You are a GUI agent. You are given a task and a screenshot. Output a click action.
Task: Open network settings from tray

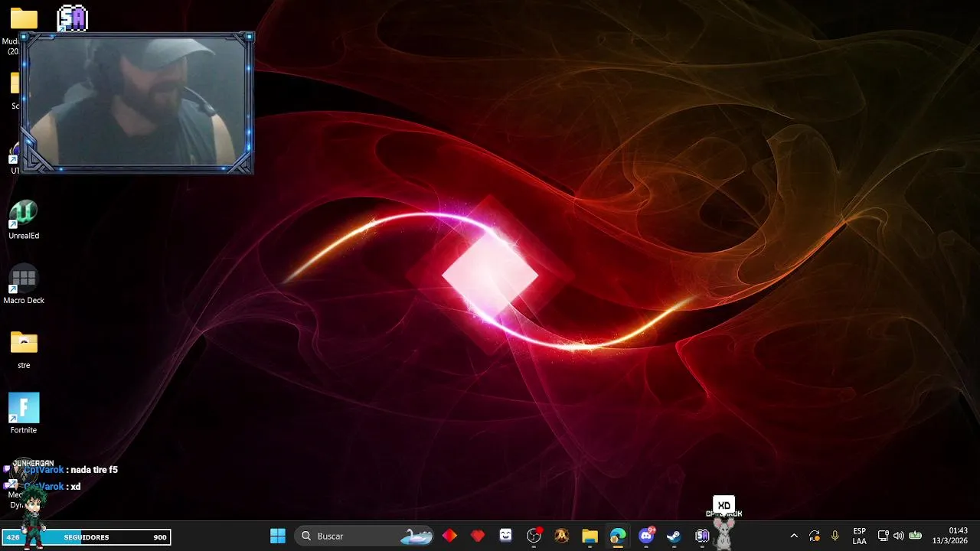tap(883, 536)
